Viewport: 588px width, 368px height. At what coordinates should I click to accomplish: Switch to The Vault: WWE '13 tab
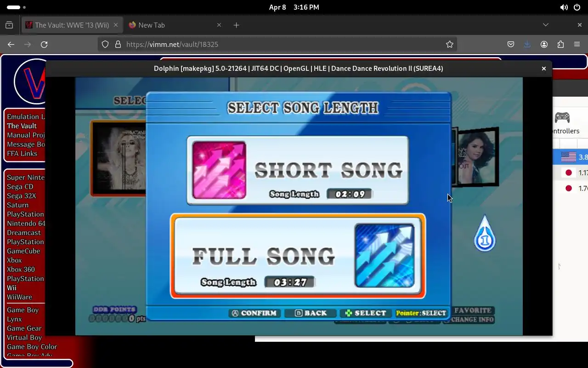[72, 25]
